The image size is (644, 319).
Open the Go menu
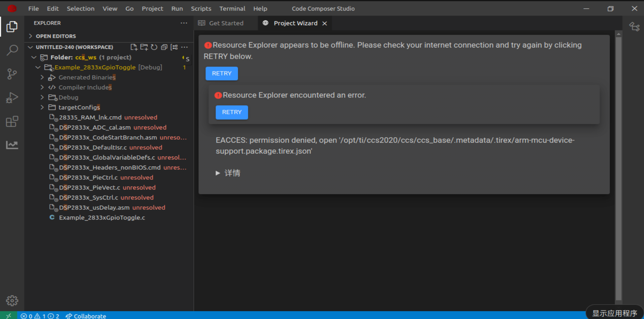129,8
